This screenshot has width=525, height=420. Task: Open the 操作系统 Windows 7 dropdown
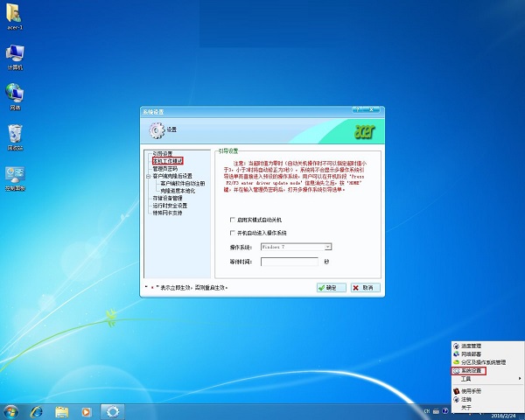(x=296, y=247)
